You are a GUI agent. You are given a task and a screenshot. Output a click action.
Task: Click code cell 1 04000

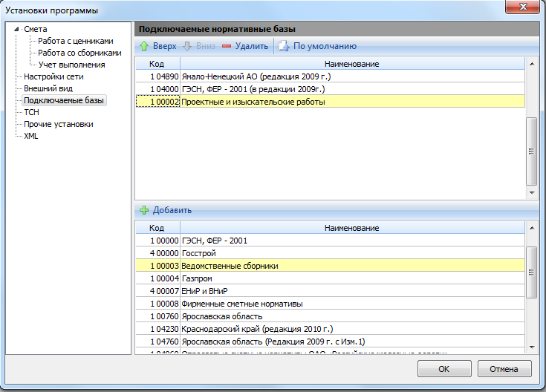click(157, 89)
